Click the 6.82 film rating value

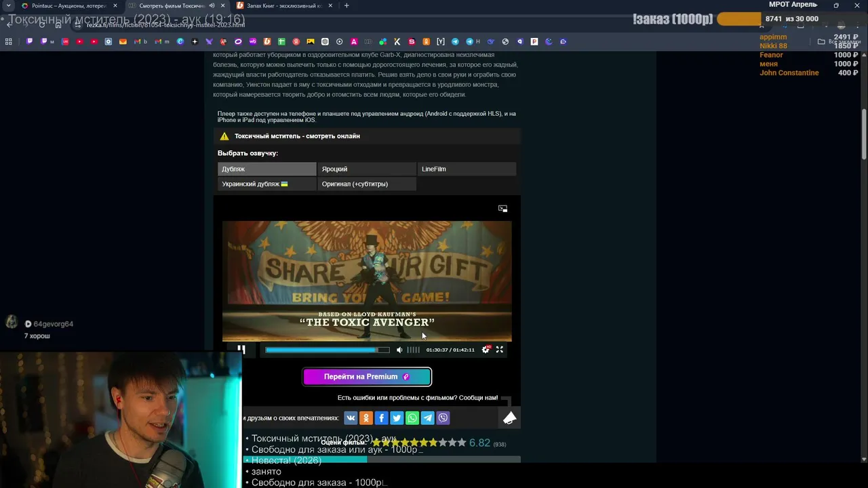coord(479,443)
